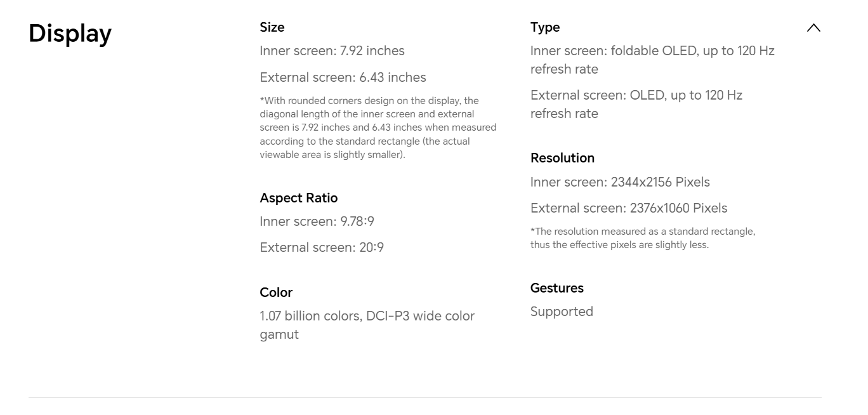Click the foldable OLED inner screen text
Image resolution: width=868 pixels, height=415 pixels.
(x=652, y=60)
